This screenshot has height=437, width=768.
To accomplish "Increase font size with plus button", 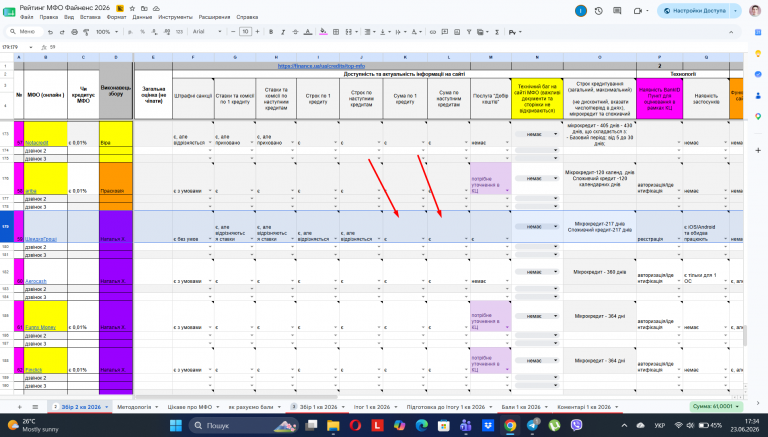I will 257,32.
